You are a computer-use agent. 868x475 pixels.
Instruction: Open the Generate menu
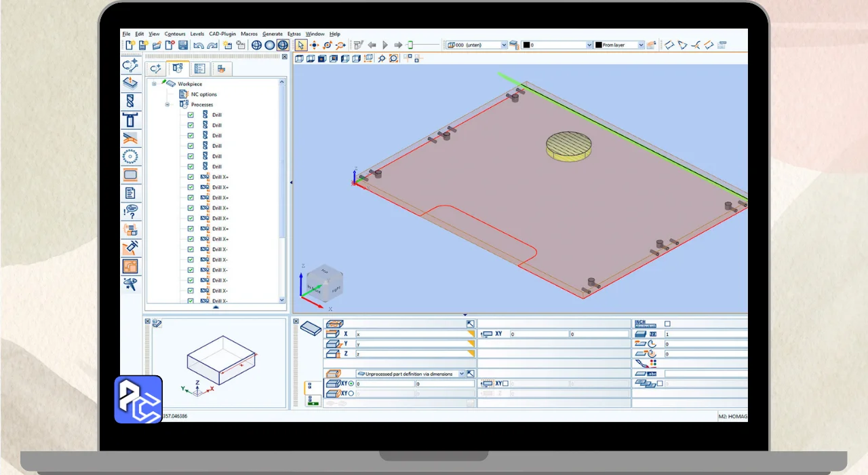tap(272, 33)
